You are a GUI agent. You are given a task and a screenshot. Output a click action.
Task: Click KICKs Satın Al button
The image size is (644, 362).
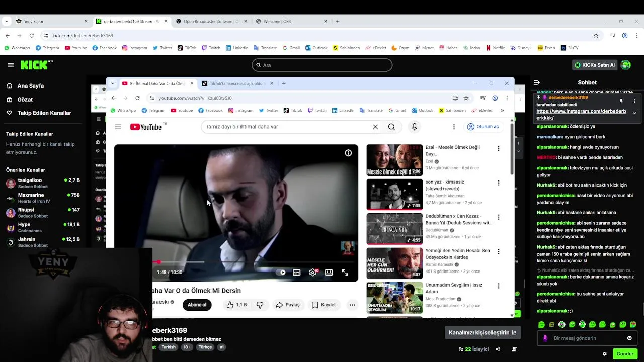(x=595, y=65)
